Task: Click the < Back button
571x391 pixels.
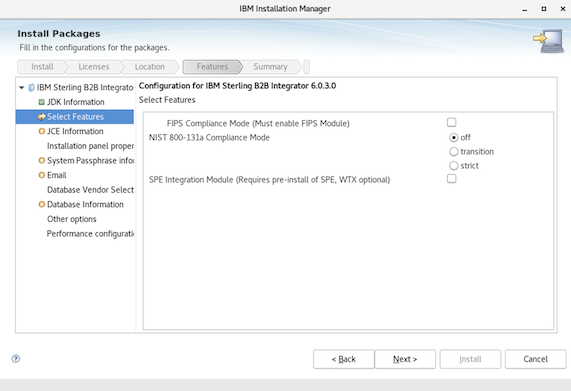Action: pyautogui.click(x=343, y=359)
